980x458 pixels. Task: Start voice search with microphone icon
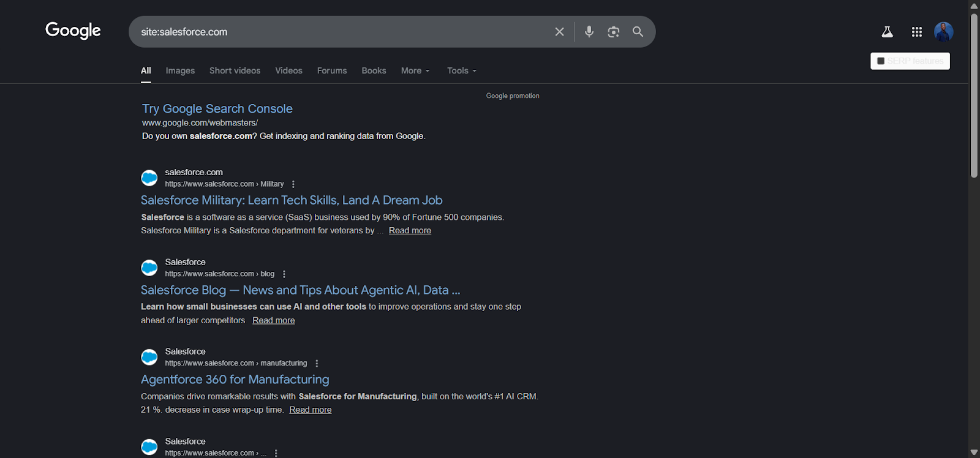[589, 32]
